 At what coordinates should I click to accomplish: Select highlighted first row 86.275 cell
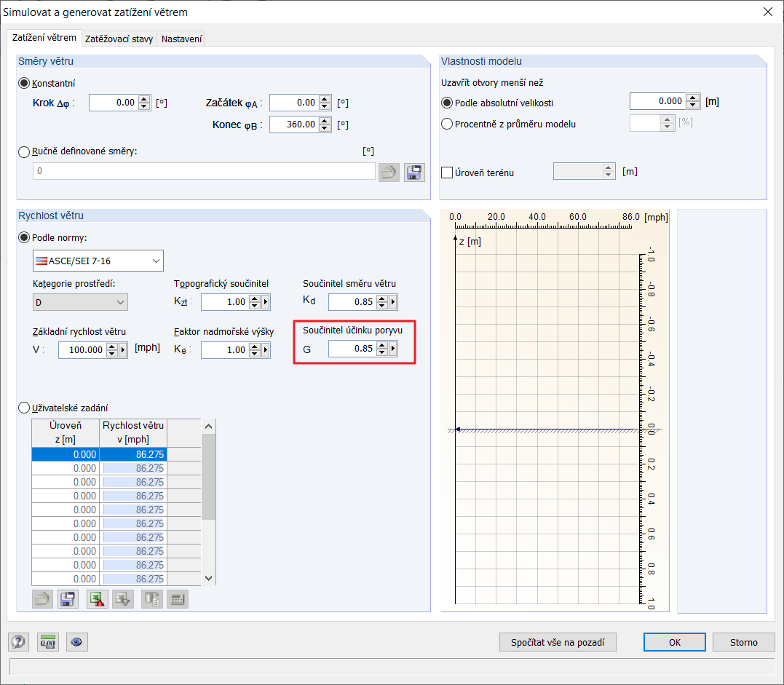133,454
